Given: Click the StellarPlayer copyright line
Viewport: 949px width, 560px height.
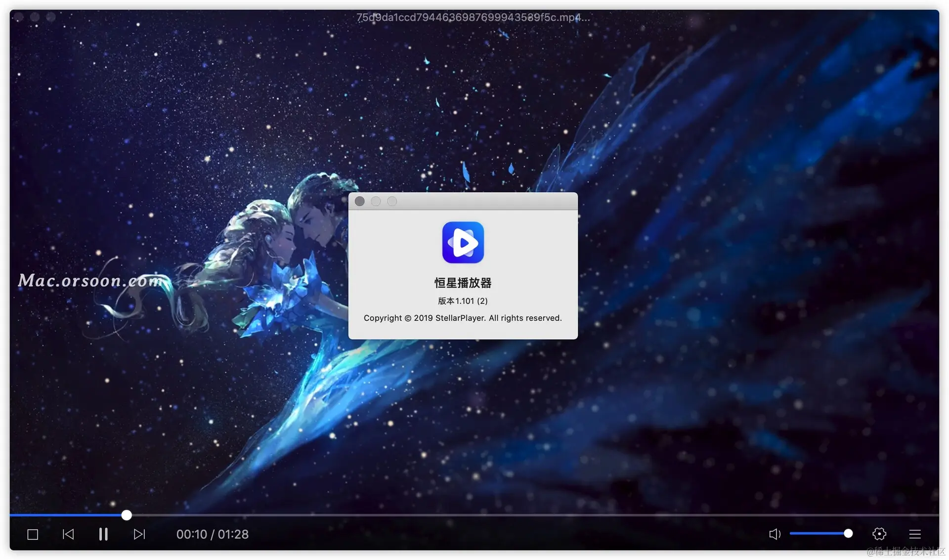Looking at the screenshot, I should 463,318.
